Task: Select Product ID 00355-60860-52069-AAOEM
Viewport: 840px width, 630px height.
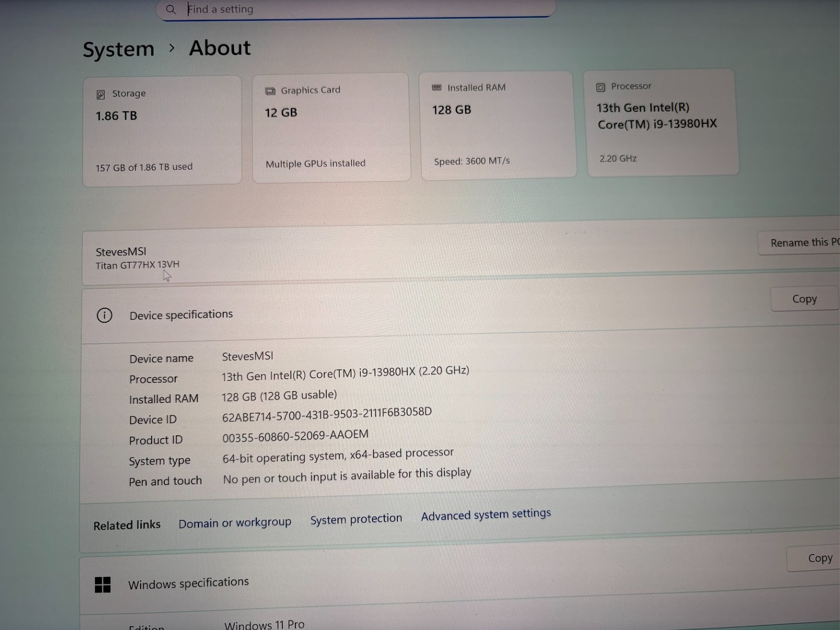Action: pos(295,436)
